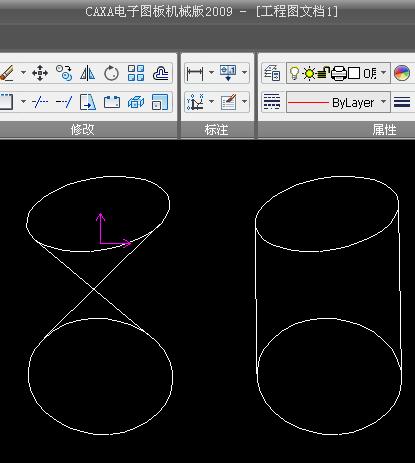Click the magenta coordinate system marker

click(x=113, y=230)
